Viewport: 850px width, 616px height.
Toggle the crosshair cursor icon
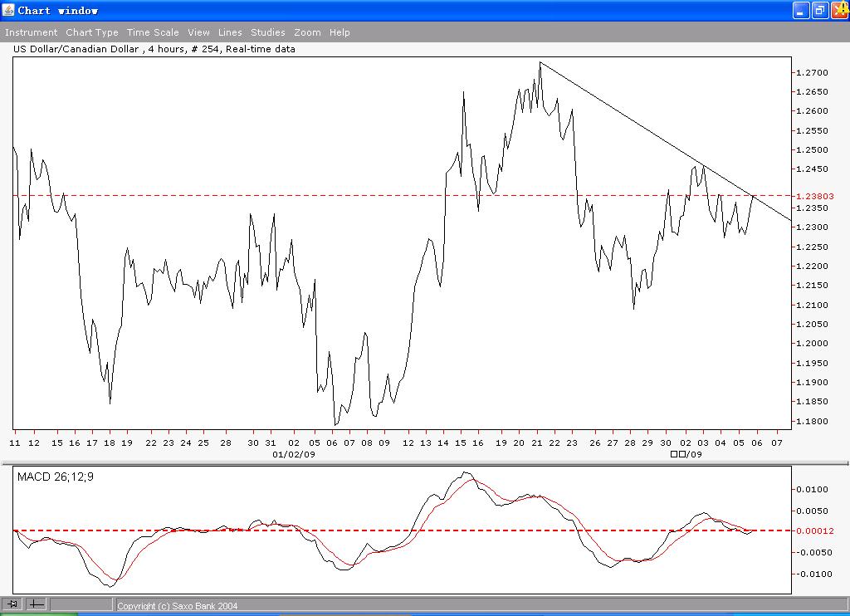coord(36,604)
